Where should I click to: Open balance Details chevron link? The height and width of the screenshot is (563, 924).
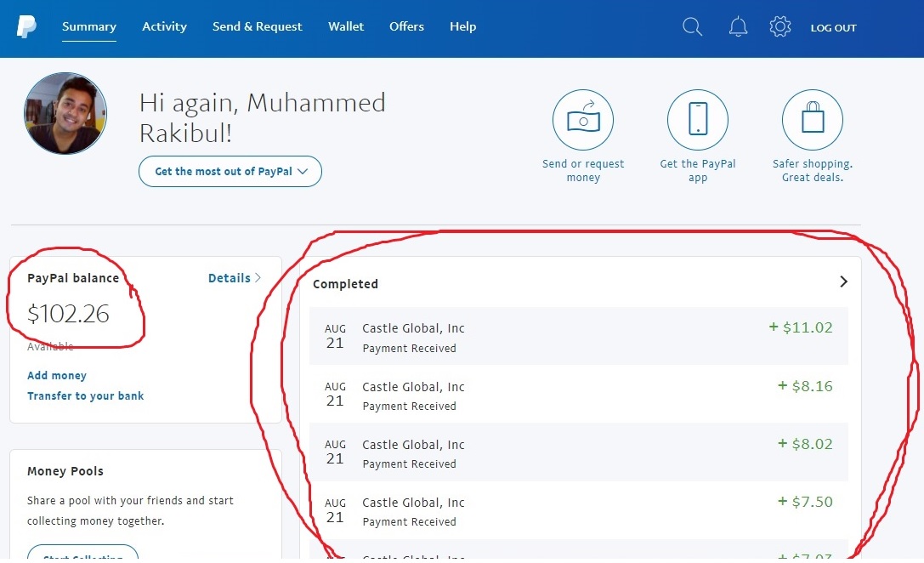pos(235,278)
